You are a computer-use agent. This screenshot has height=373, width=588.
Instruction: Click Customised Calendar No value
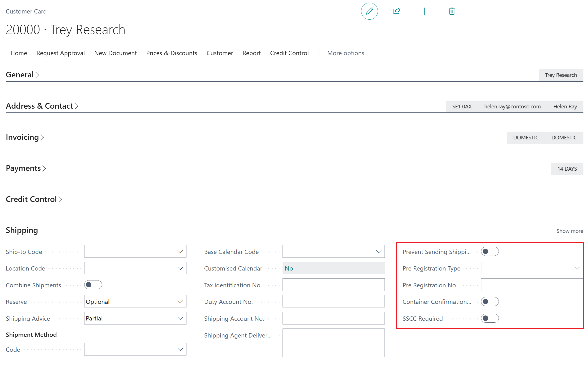(334, 268)
